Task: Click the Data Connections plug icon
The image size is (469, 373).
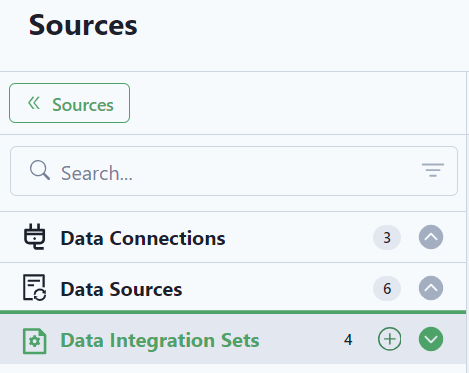Action: click(x=34, y=237)
